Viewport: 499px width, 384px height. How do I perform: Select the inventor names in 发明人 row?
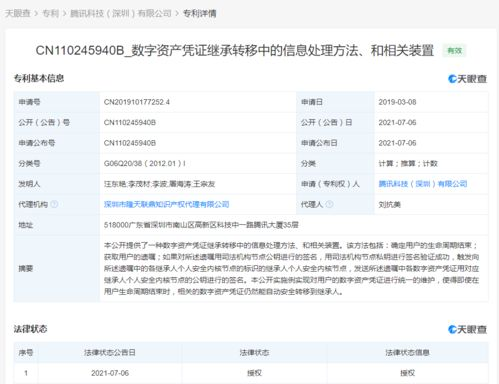click(159, 184)
